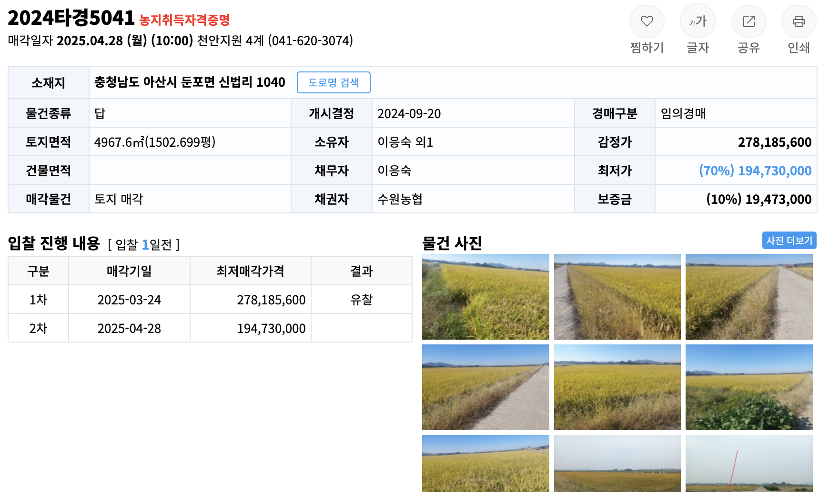Click the 입찰 진행 내용 heading

pyautogui.click(x=54, y=243)
